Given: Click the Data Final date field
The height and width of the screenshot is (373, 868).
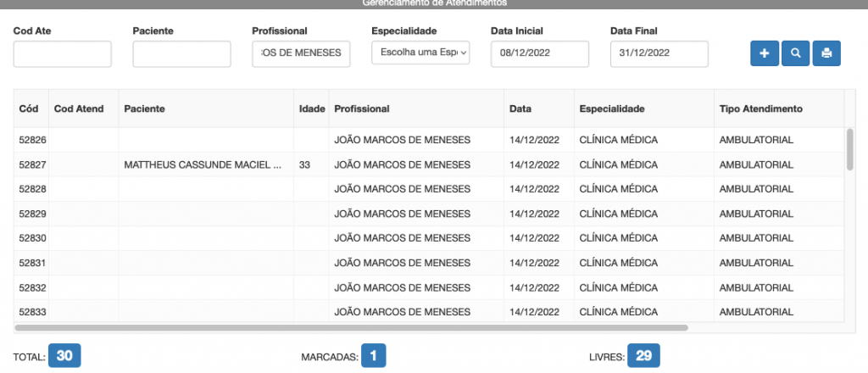Looking at the screenshot, I should (x=659, y=53).
